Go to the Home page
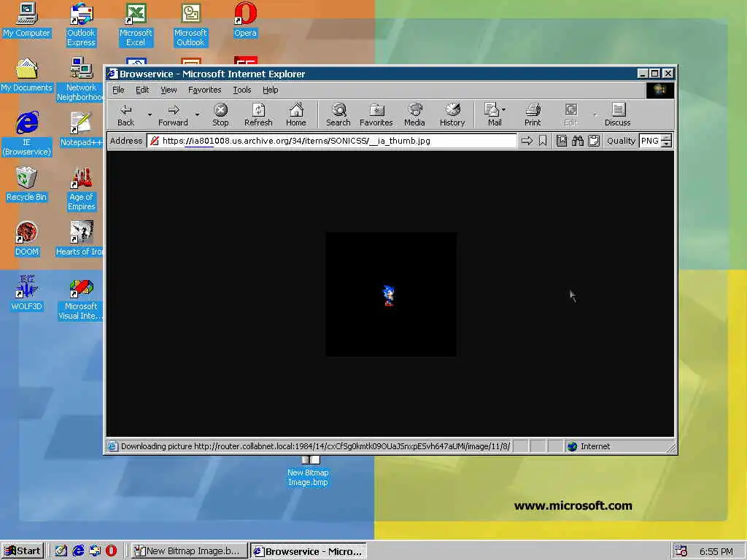This screenshot has width=747, height=560. tap(296, 114)
